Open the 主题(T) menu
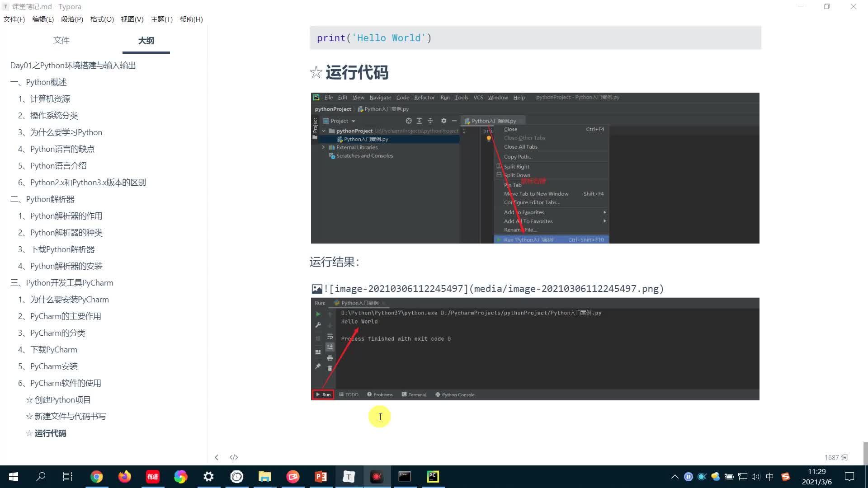 [x=162, y=19]
